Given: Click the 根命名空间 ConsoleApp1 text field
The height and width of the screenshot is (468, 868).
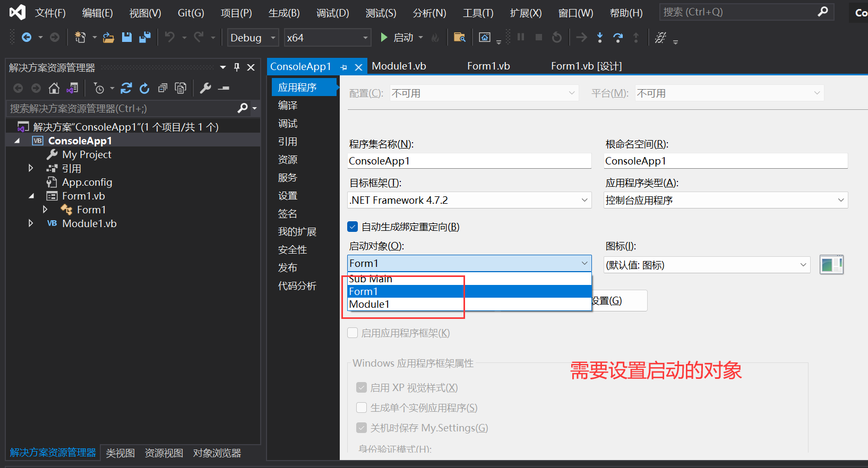Looking at the screenshot, I should 726,161.
